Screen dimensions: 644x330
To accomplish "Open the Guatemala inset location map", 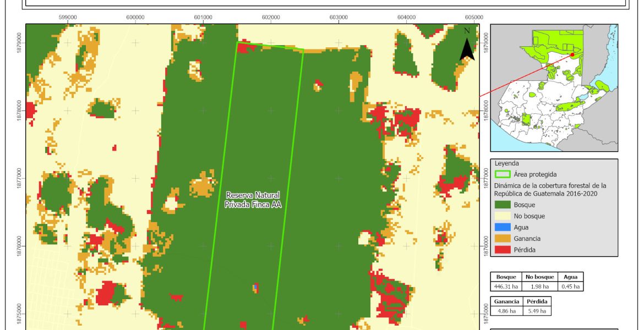I will point(554,87).
